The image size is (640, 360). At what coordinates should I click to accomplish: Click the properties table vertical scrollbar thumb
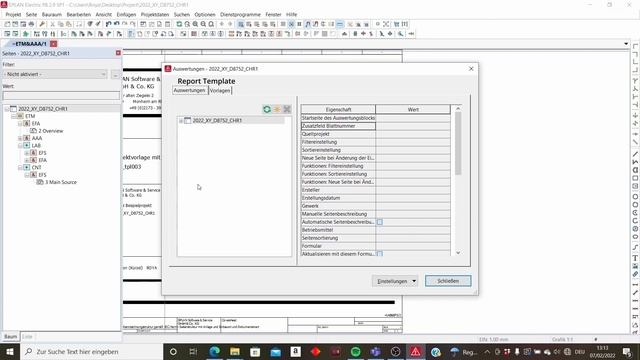[x=458, y=143]
